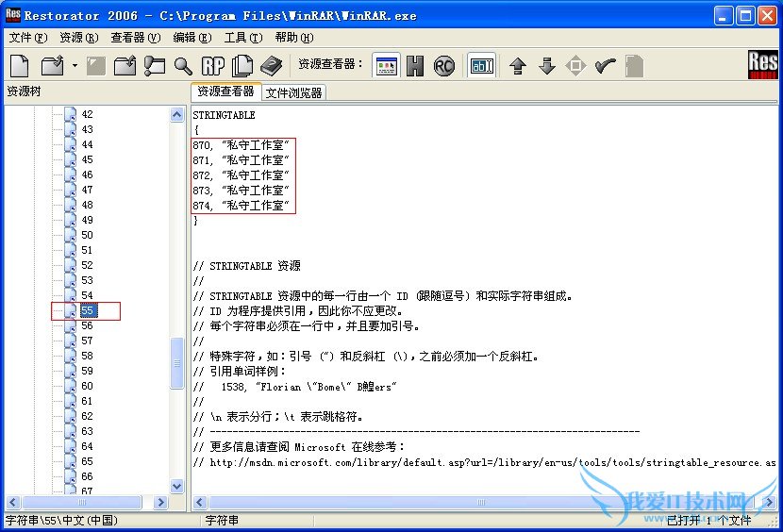Click the resource tree node toolbar icon

155,65
